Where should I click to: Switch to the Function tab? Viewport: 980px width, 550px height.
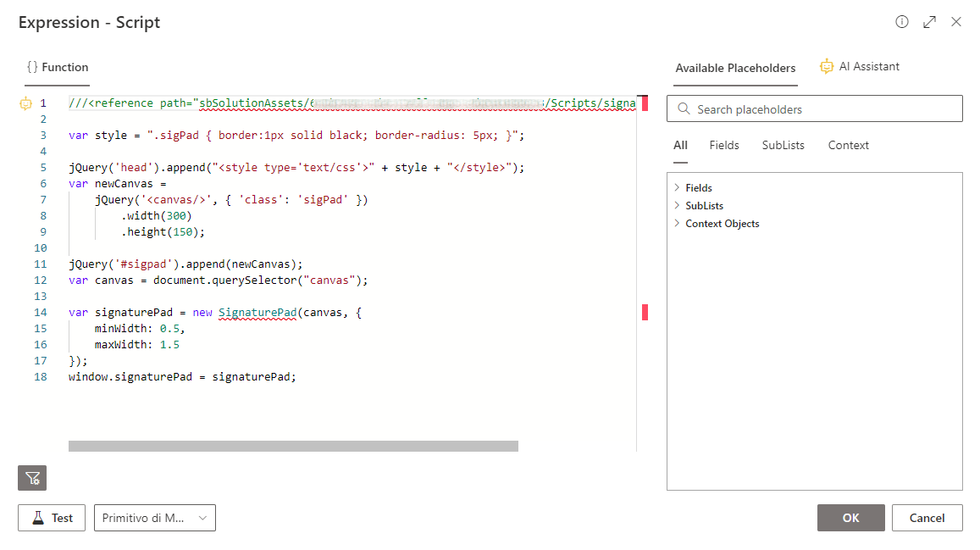point(58,68)
